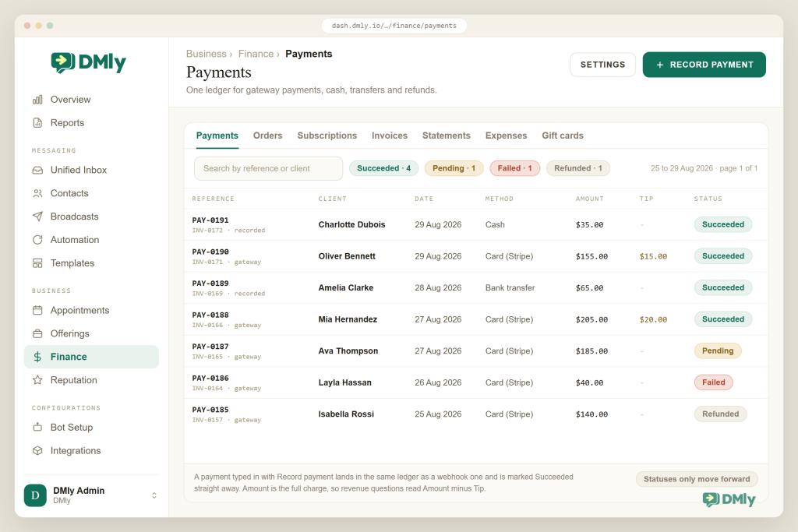Click Finance in the breadcrumb

point(256,54)
